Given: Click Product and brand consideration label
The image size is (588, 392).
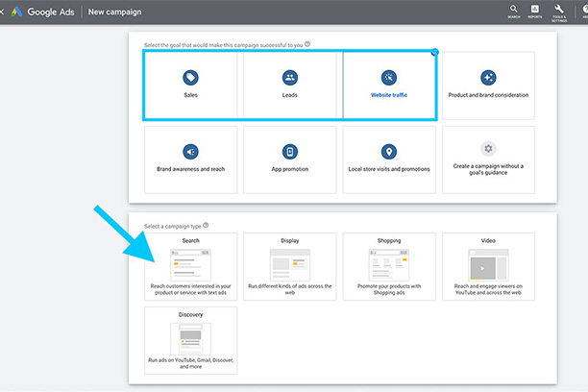Looking at the screenshot, I should tap(488, 95).
